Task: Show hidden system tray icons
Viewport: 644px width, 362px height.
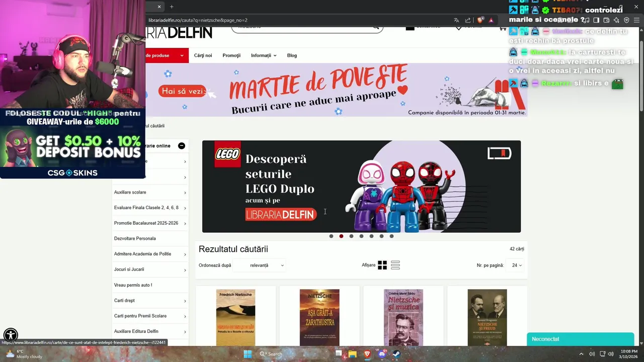Action: pyautogui.click(x=581, y=354)
